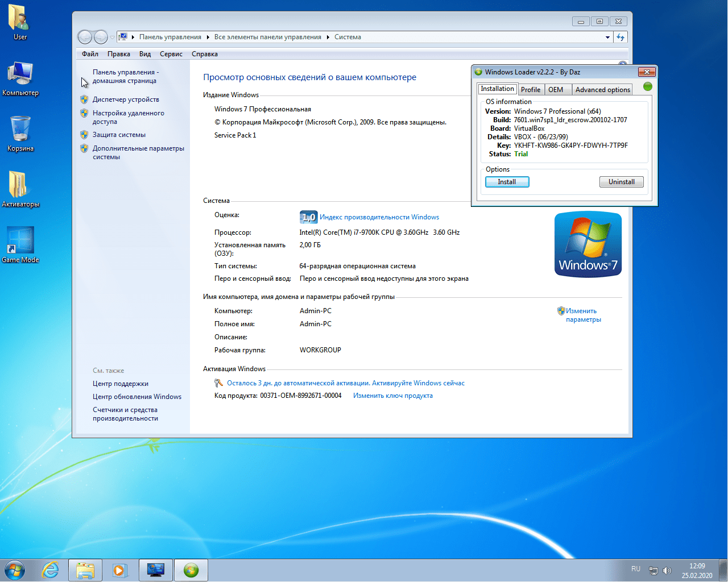Open the Активаторы folder on desktop
The width and height of the screenshot is (728, 582).
pyautogui.click(x=20, y=190)
